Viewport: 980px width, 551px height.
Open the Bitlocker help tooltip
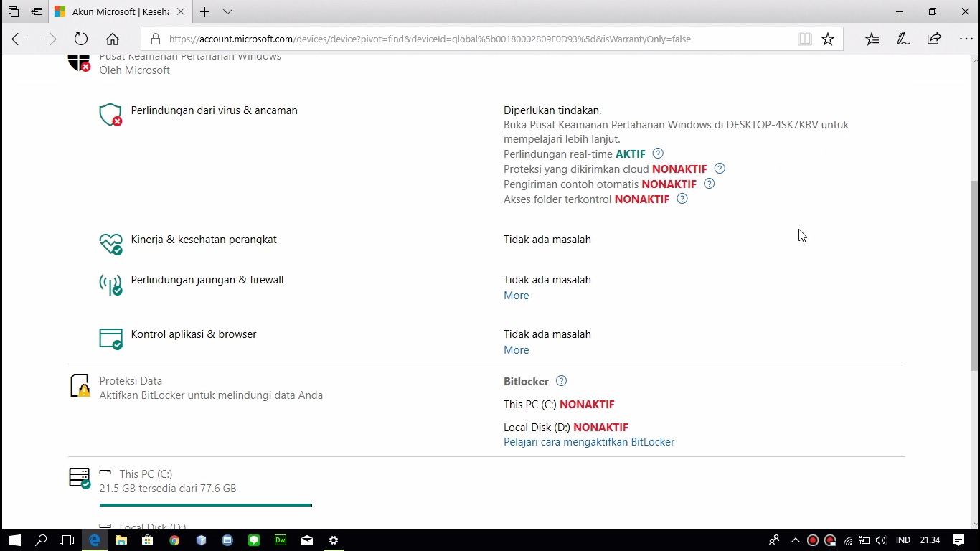(x=561, y=381)
